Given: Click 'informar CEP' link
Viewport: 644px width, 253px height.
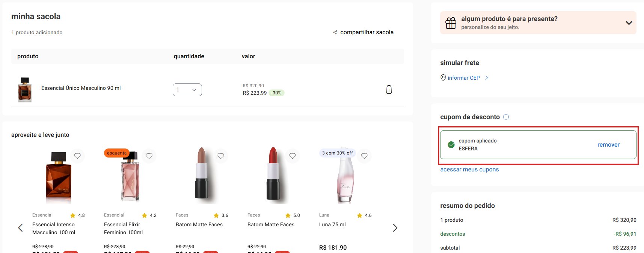Looking at the screenshot, I should [464, 78].
